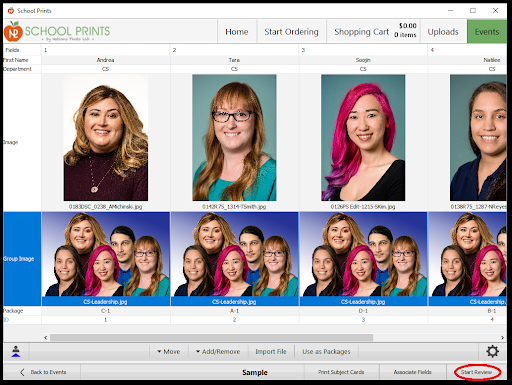Open the settings gear icon
The width and height of the screenshot is (512, 385).
pyautogui.click(x=492, y=351)
